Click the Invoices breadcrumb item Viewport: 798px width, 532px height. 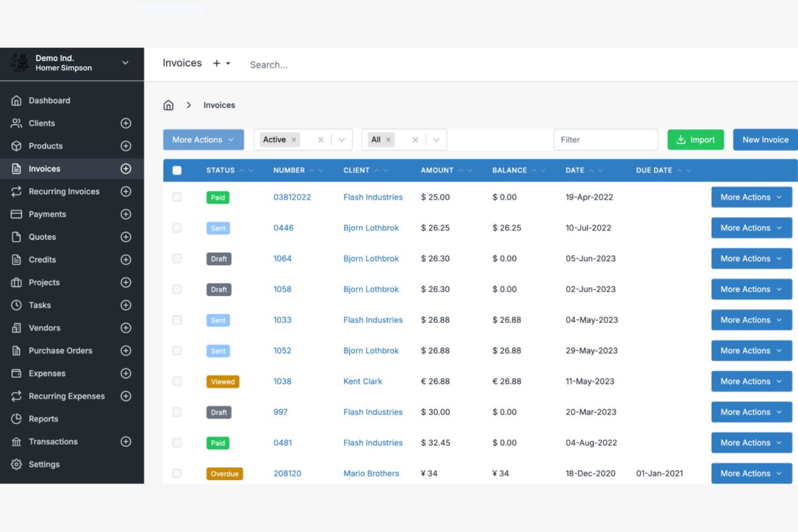219,105
